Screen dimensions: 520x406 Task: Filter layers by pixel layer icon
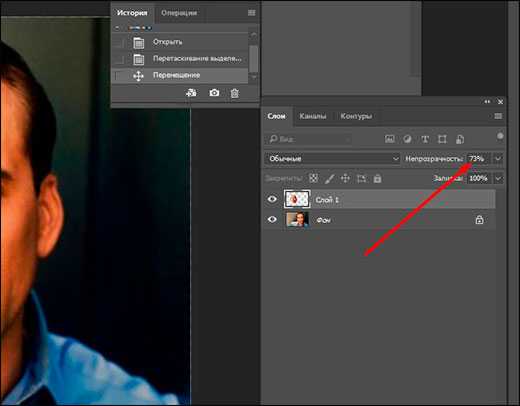pos(390,139)
